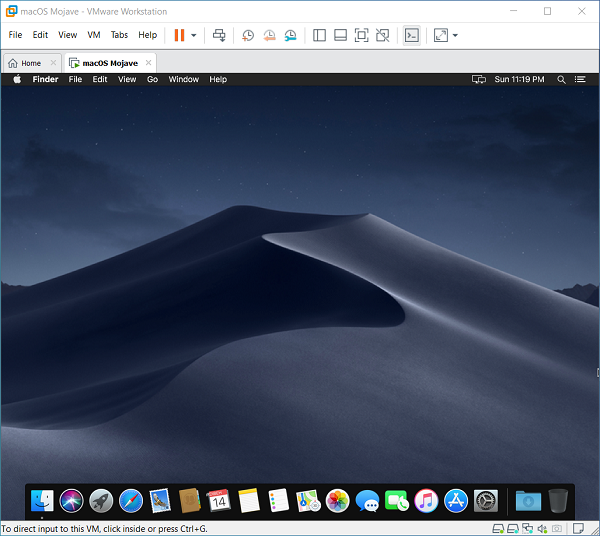Image resolution: width=600 pixels, height=536 pixels.
Task: Open the Reminders app
Action: [x=278, y=500]
